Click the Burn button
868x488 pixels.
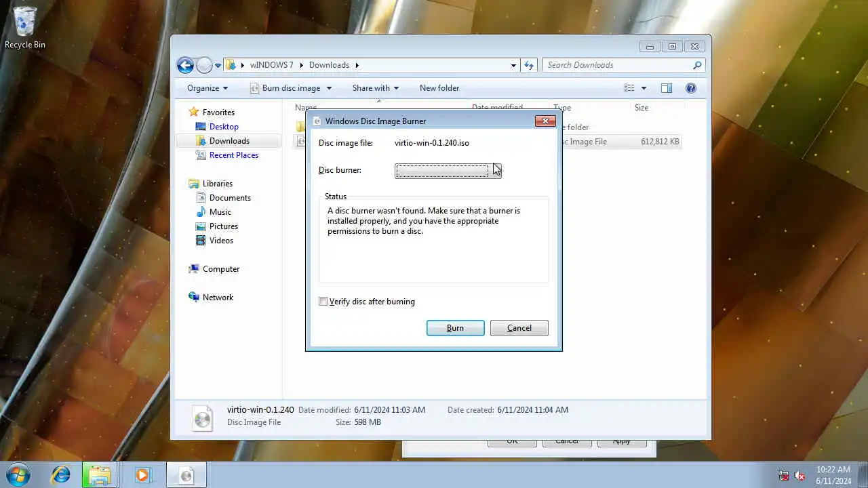click(455, 328)
